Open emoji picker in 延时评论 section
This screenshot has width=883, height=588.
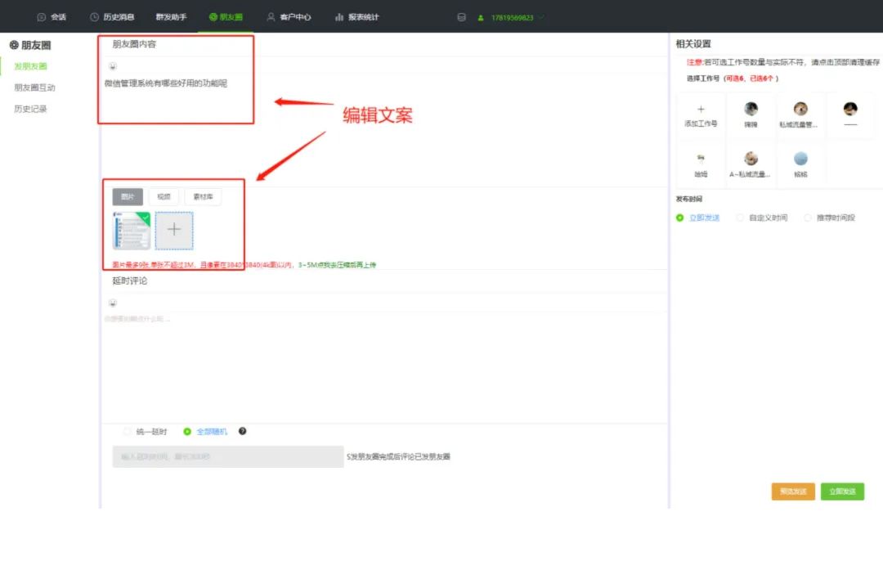(112, 303)
